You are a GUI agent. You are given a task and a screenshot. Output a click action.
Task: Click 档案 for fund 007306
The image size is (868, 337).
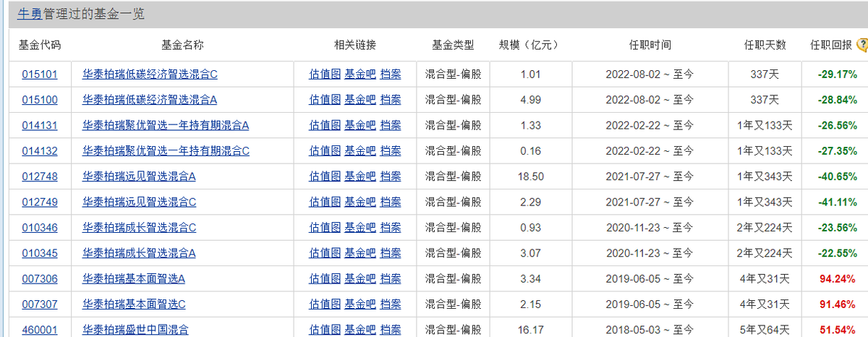click(x=391, y=278)
